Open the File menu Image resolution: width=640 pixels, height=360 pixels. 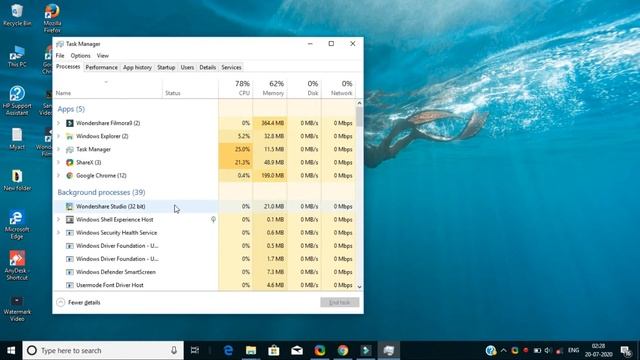coord(60,56)
